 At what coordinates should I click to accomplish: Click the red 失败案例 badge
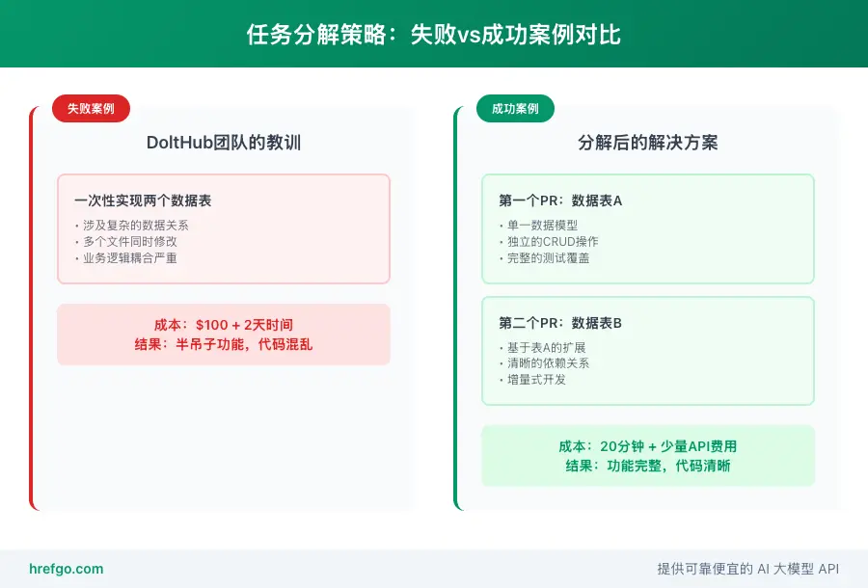[91, 108]
